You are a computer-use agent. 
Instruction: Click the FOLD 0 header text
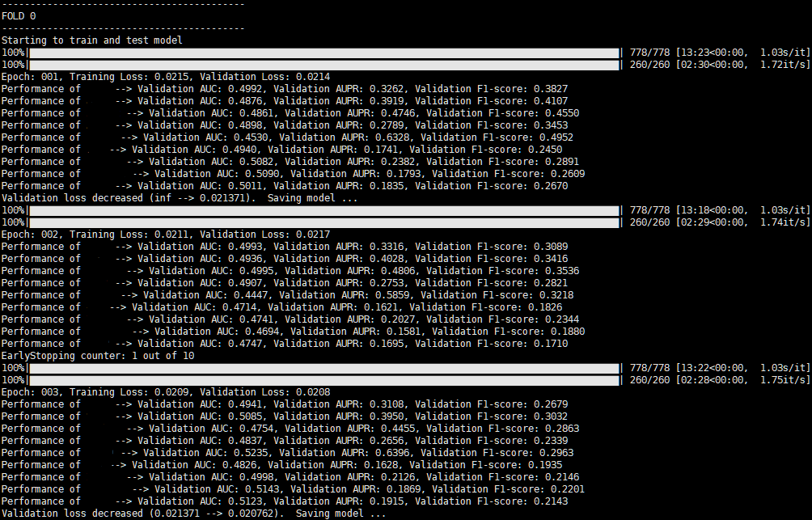[19, 15]
